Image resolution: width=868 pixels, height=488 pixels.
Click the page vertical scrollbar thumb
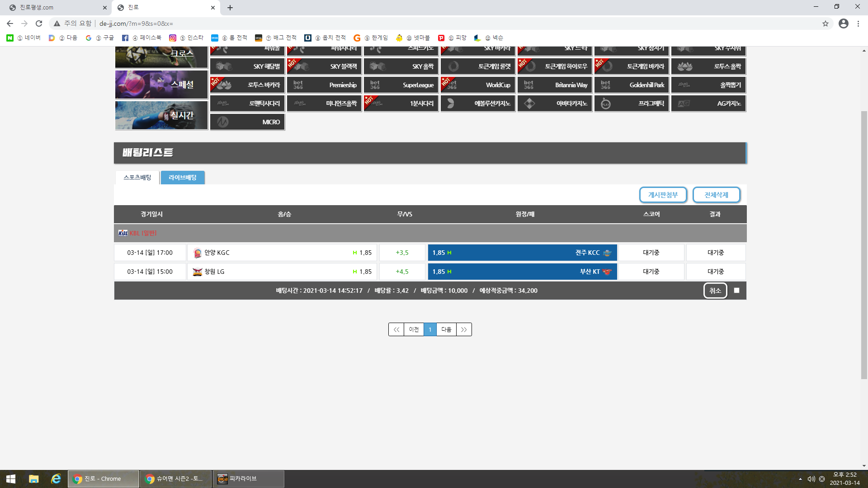point(864,244)
